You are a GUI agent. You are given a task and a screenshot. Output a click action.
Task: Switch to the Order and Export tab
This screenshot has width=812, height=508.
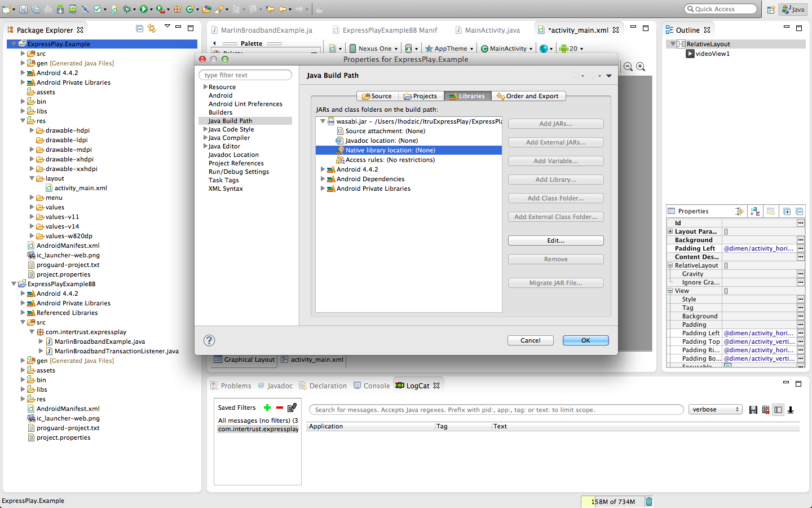click(528, 96)
